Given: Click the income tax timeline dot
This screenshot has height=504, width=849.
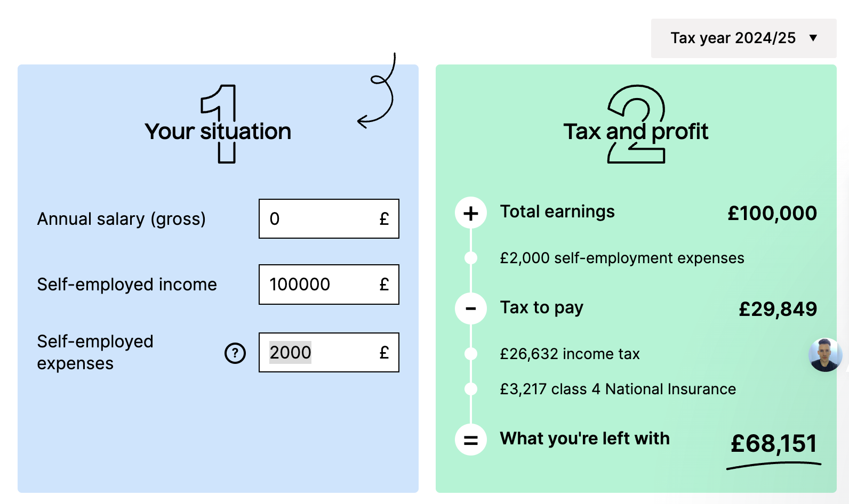Looking at the screenshot, I should [471, 354].
